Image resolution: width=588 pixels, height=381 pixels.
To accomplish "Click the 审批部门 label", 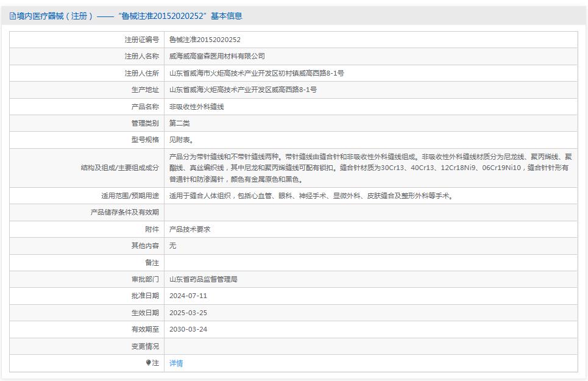I will [145, 279].
